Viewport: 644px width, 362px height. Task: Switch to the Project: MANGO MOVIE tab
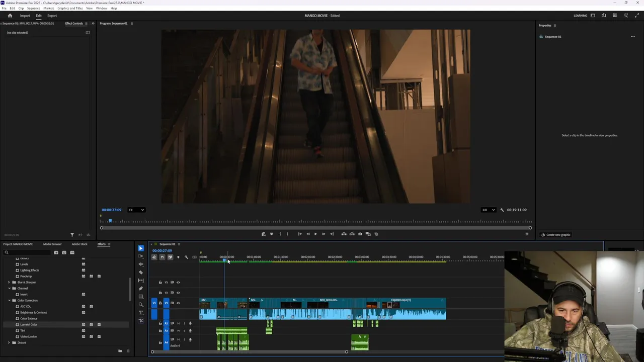point(18,244)
